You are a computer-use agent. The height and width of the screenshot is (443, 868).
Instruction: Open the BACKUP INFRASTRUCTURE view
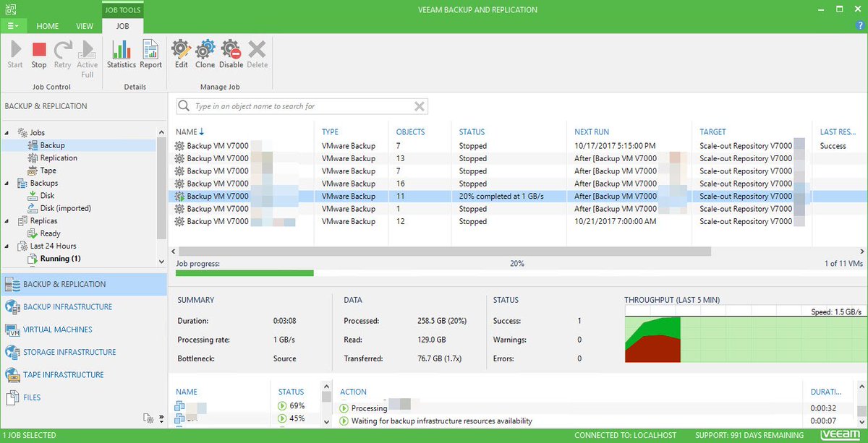click(x=83, y=306)
